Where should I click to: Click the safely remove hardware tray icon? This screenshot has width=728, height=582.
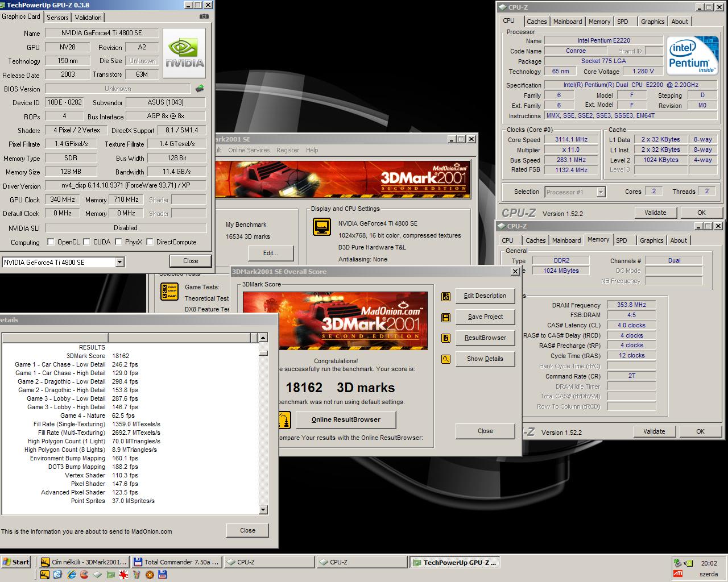pyautogui.click(x=677, y=563)
